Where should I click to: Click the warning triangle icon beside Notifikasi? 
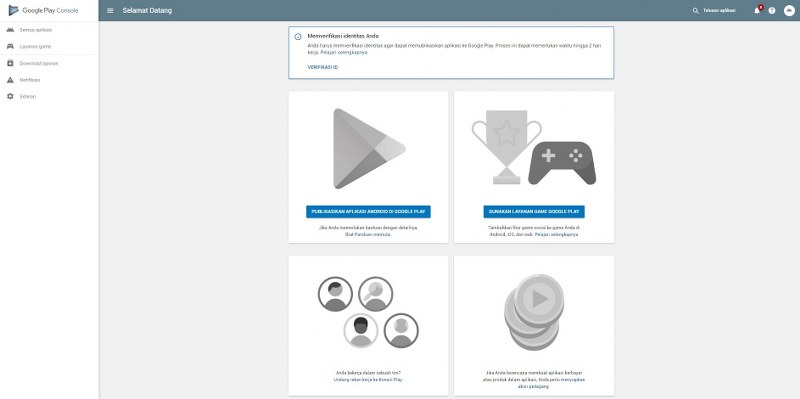[10, 80]
